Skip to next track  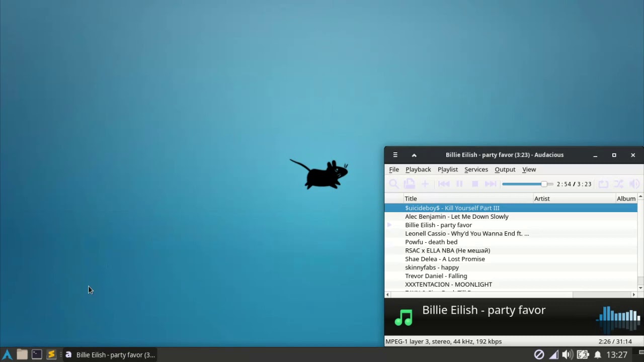coord(491,184)
